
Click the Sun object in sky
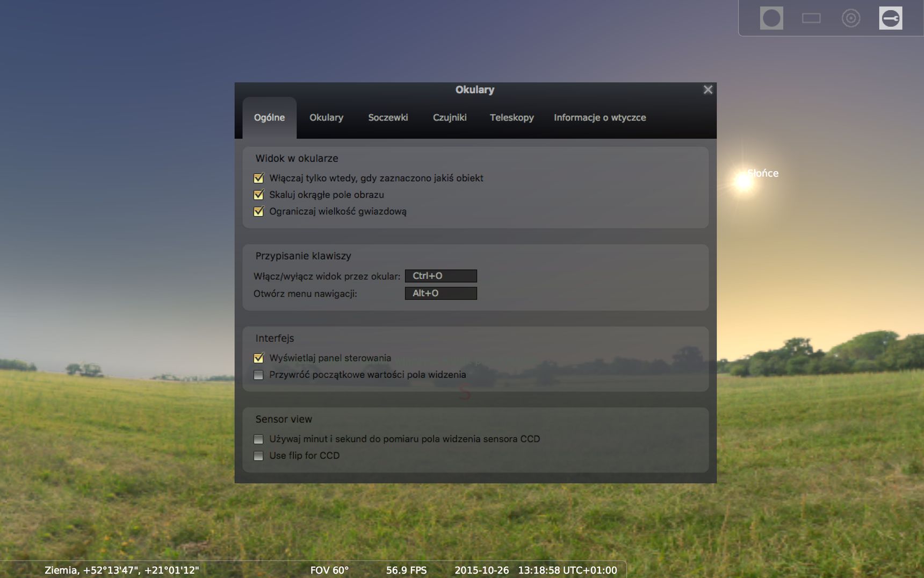coord(743,181)
